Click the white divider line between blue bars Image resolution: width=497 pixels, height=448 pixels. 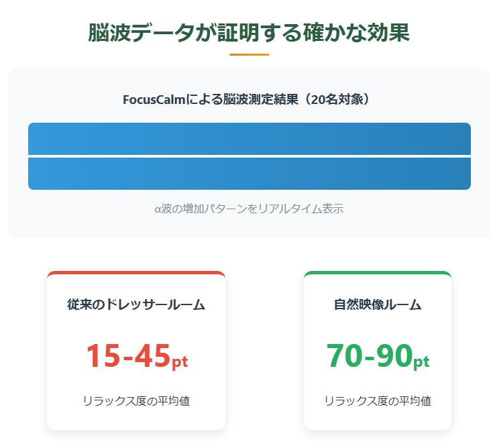(x=249, y=156)
